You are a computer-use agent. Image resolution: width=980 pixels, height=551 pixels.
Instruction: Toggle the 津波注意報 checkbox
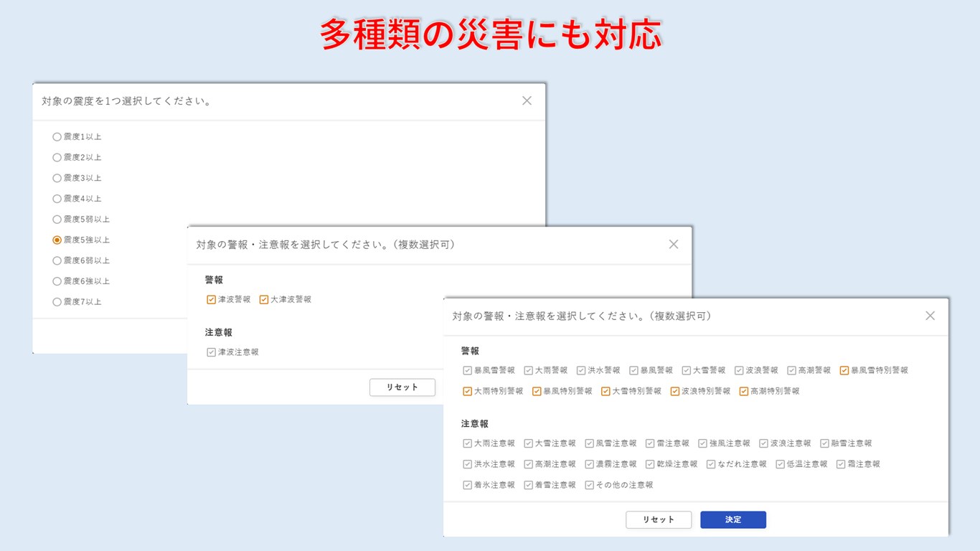(x=211, y=352)
